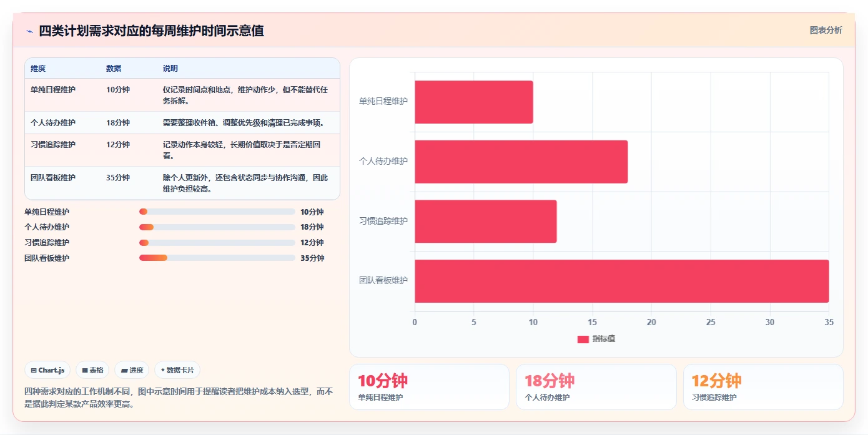Image resolution: width=868 pixels, height=435 pixels.
Task: Click the 单纯日程维护 y-axis label
Action: pyautogui.click(x=383, y=101)
